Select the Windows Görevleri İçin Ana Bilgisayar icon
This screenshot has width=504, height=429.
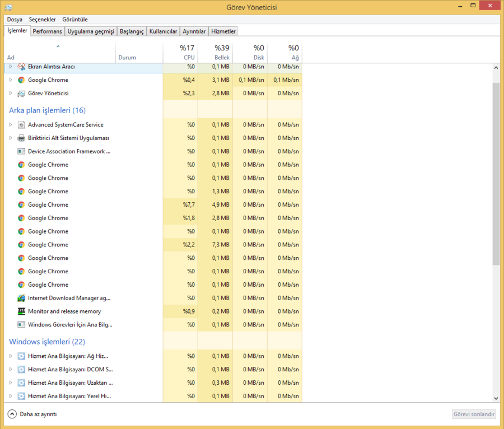click(x=21, y=325)
